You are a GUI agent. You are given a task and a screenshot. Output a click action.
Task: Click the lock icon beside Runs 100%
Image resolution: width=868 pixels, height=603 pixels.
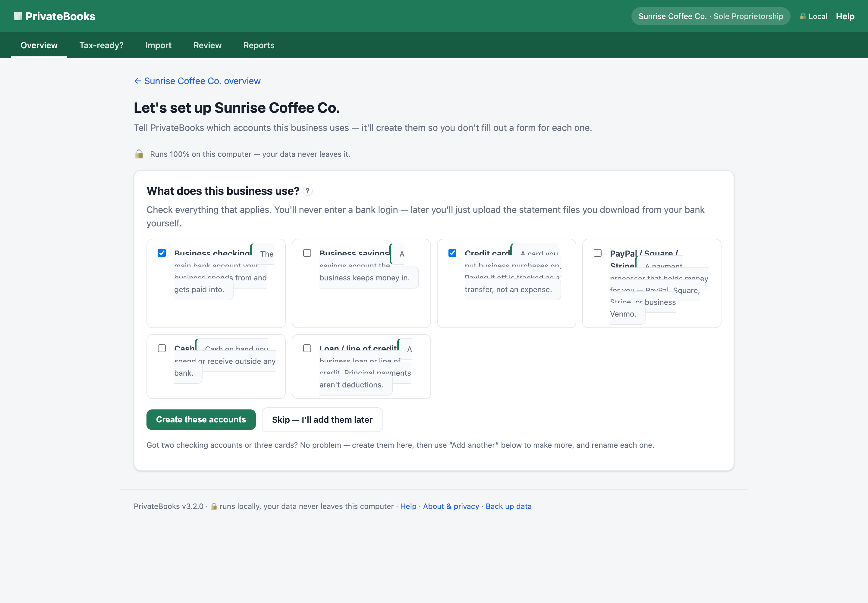coord(139,154)
